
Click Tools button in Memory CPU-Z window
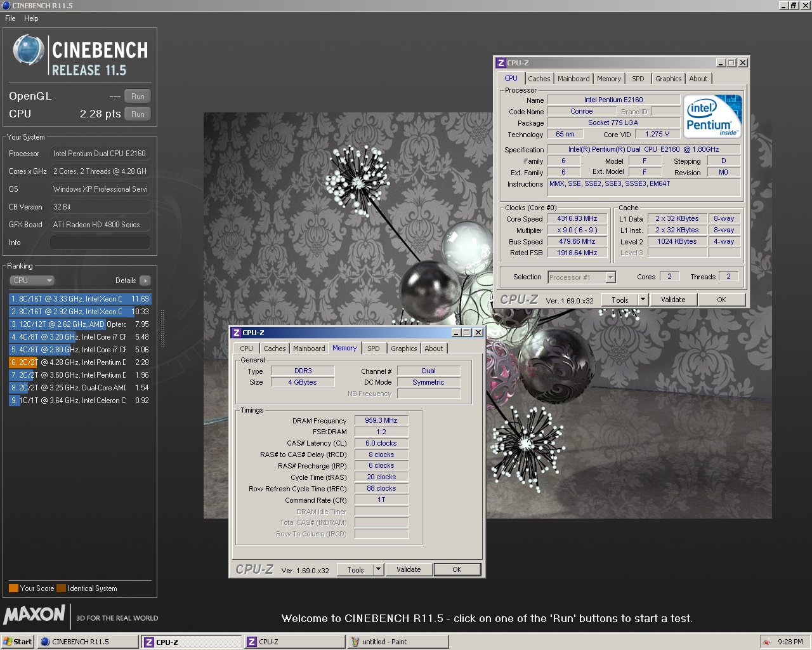pyautogui.click(x=355, y=570)
